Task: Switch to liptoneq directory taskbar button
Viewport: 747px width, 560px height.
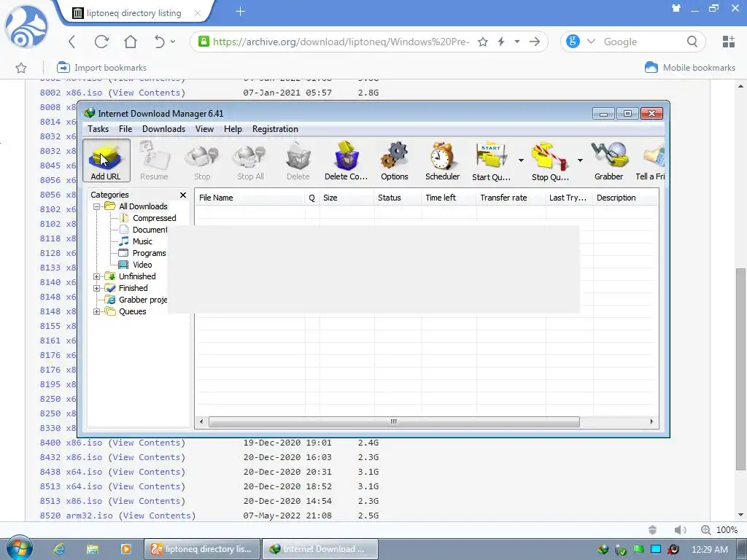Action: coord(202,549)
